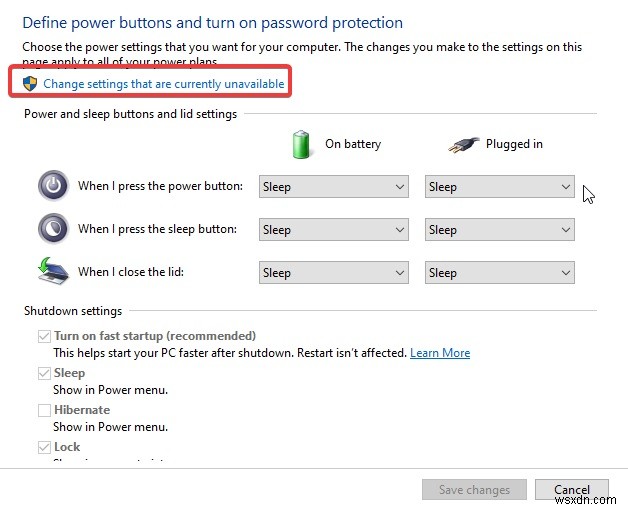Click the green battery icon
Screen dimensions: 628x510
tap(302, 144)
